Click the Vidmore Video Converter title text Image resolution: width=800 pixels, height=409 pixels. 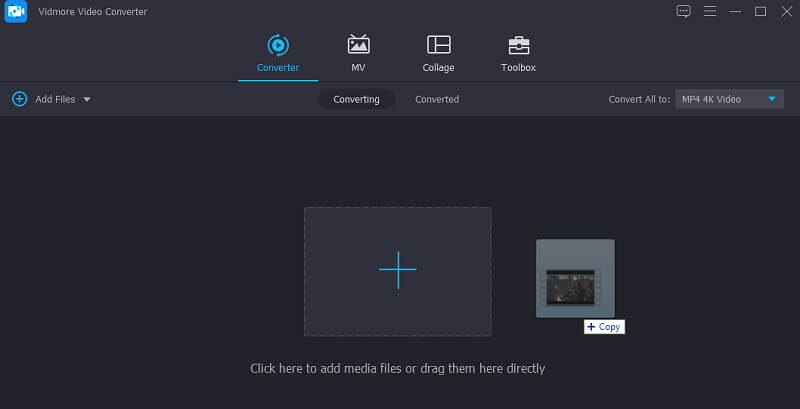tap(93, 12)
